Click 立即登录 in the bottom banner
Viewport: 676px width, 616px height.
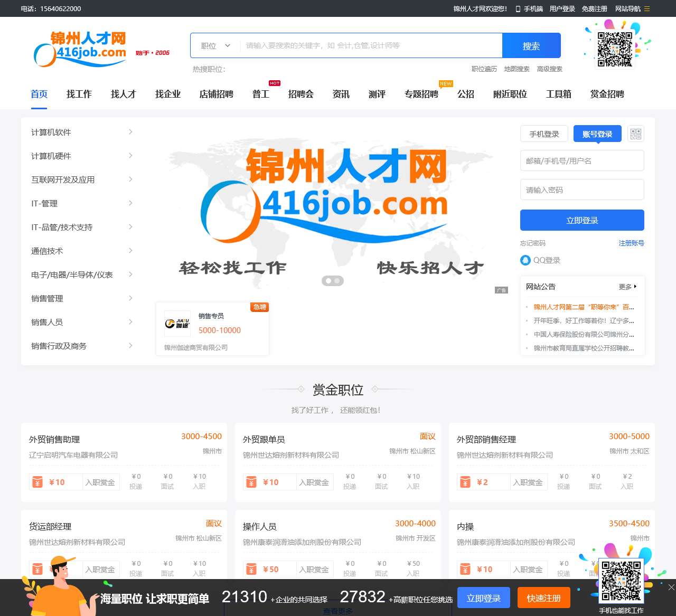(484, 598)
